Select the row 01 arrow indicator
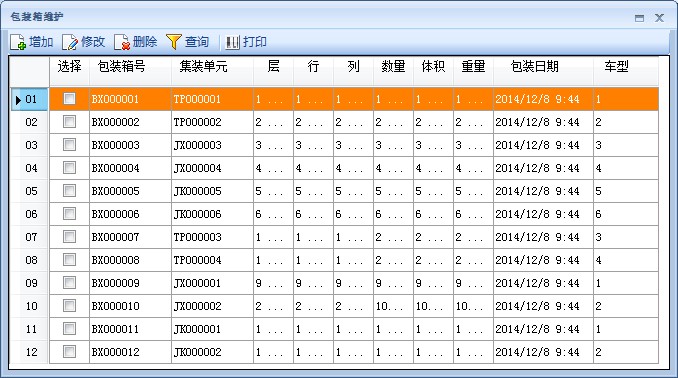This screenshot has width=678, height=378. click(18, 100)
